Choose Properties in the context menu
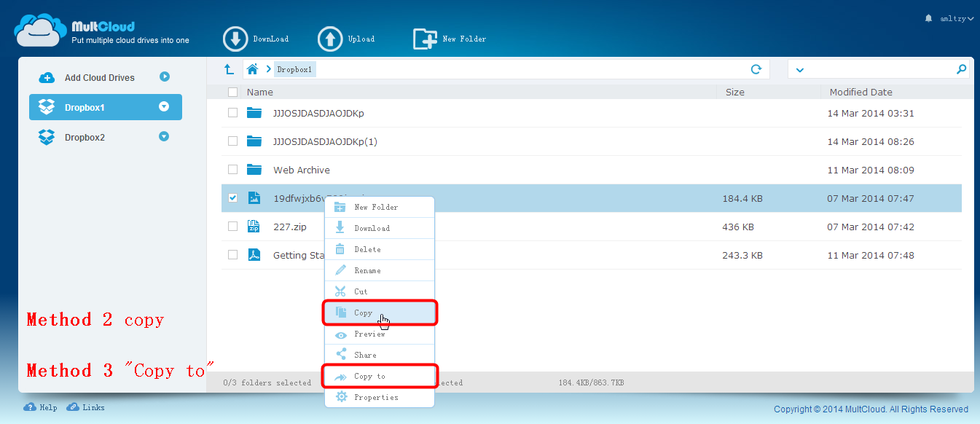 click(x=379, y=397)
